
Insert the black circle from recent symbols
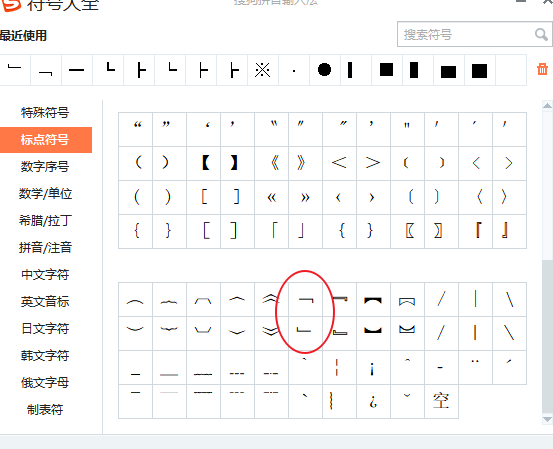pos(324,69)
